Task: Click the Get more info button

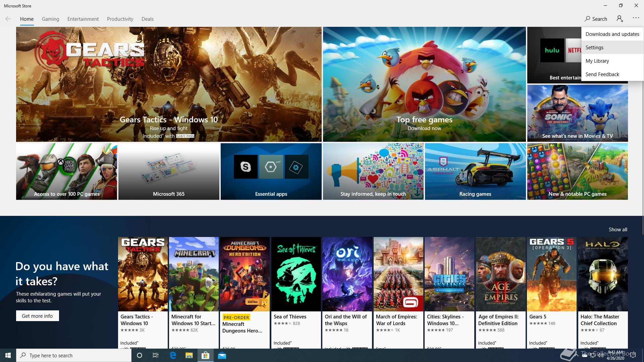Action: tap(37, 316)
